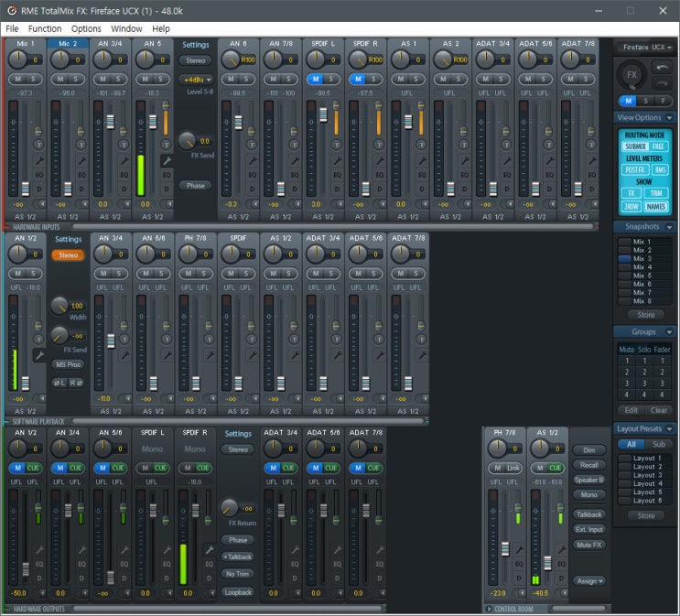Open the +4dBu level dropdown
The height and width of the screenshot is (616, 680).
point(195,80)
